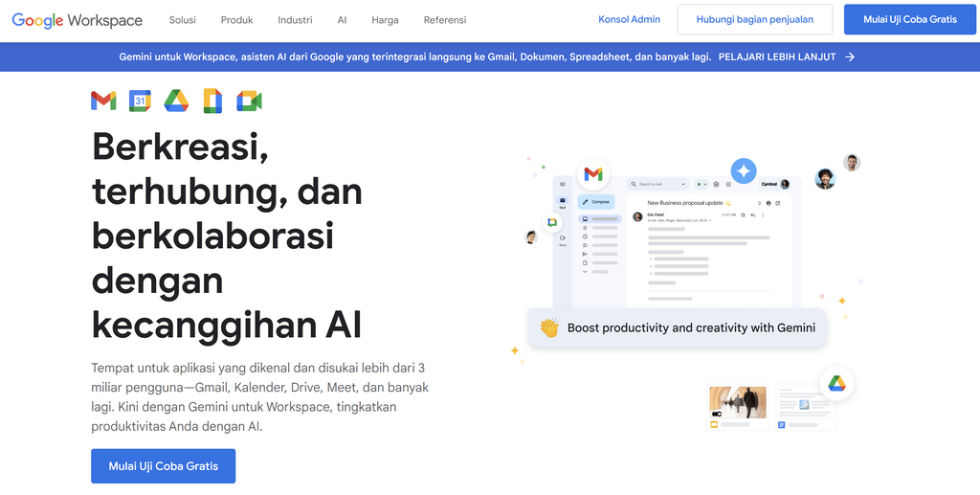Open the Konsol Admin link

coord(630,19)
